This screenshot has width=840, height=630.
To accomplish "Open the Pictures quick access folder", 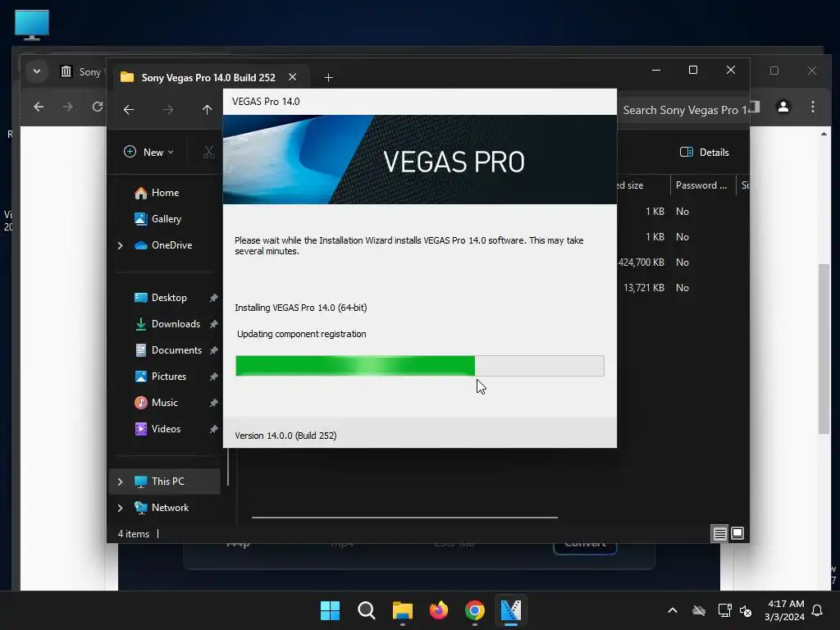I will point(169,377).
